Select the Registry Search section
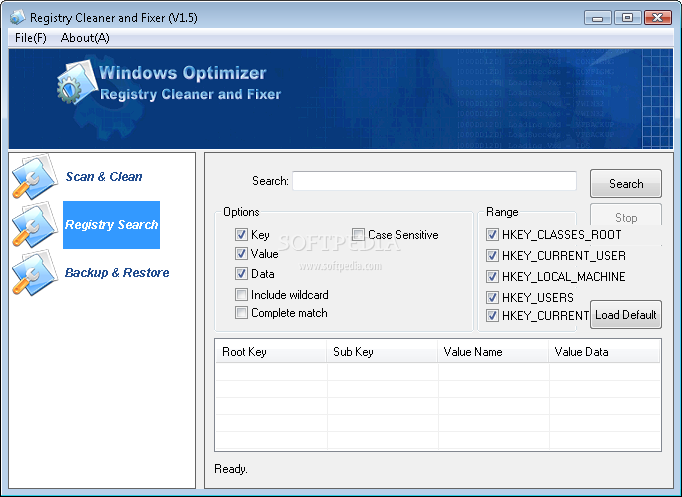The image size is (682, 497). (x=111, y=225)
